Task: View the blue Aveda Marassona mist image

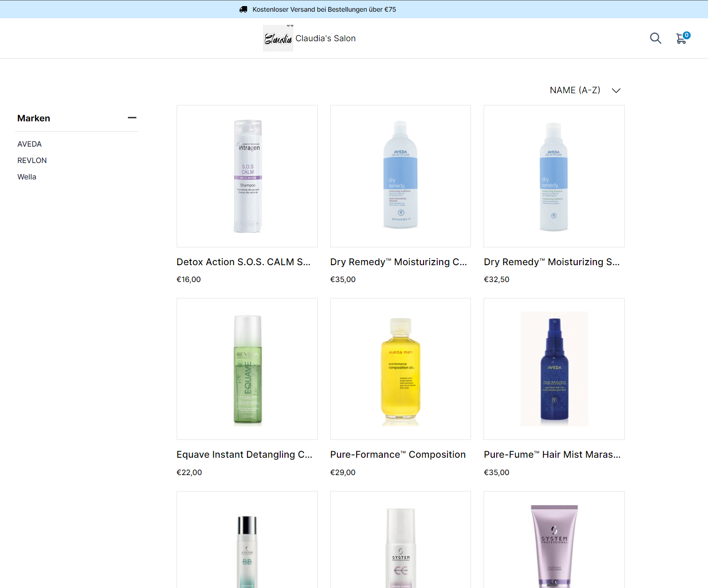Action: [x=554, y=369]
